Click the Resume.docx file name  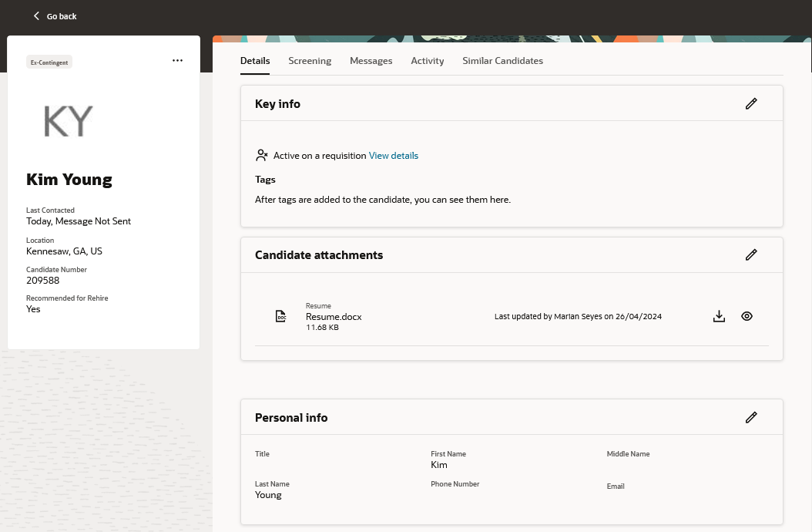tap(334, 317)
